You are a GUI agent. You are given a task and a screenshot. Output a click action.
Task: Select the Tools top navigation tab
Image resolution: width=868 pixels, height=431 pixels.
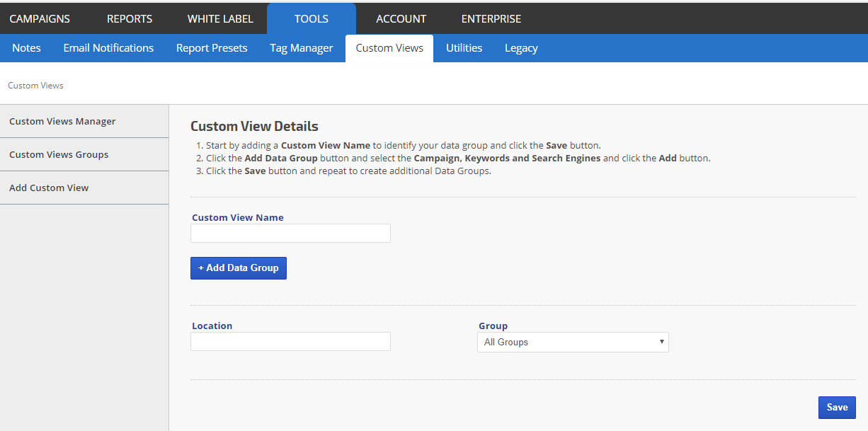click(x=312, y=19)
